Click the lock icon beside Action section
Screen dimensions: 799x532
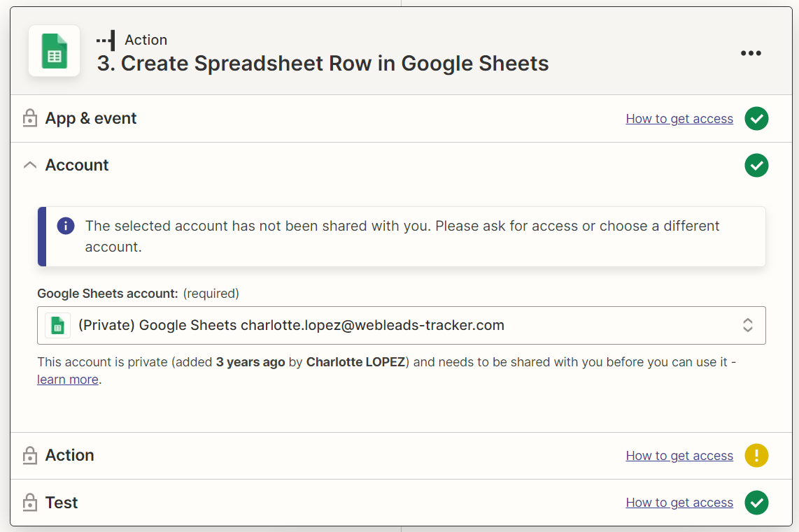coord(30,455)
